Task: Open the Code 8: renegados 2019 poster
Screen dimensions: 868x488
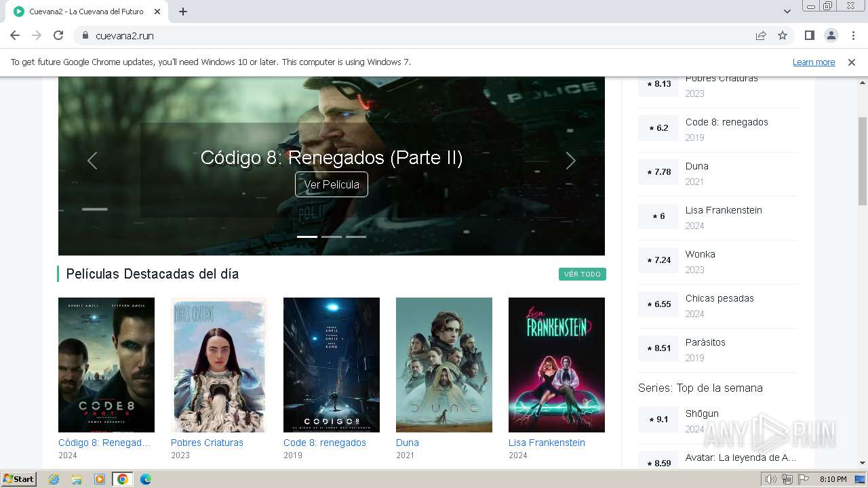Action: point(332,365)
